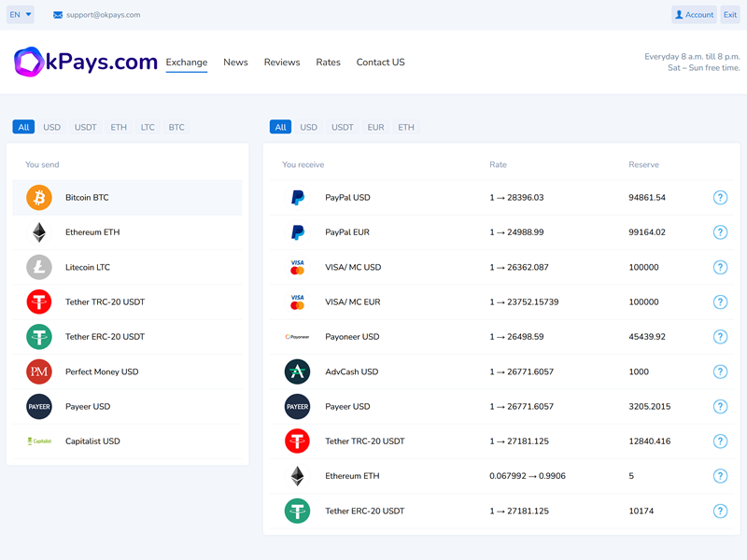
Task: Select the green Tether ERC-20 icon in You send
Action: point(39,337)
